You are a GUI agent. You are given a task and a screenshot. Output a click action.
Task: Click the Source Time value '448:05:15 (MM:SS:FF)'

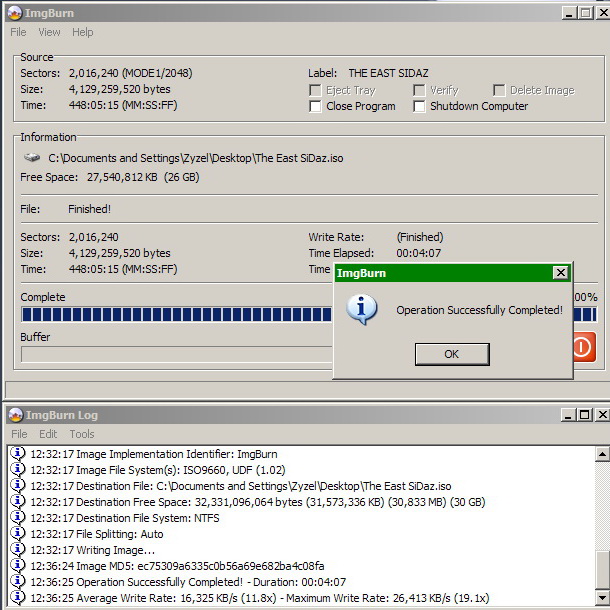click(x=123, y=105)
